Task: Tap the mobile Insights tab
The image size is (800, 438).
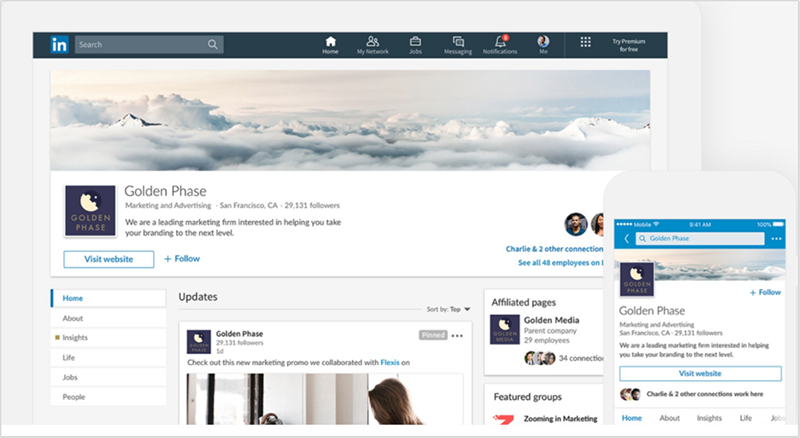Action: 709,418
